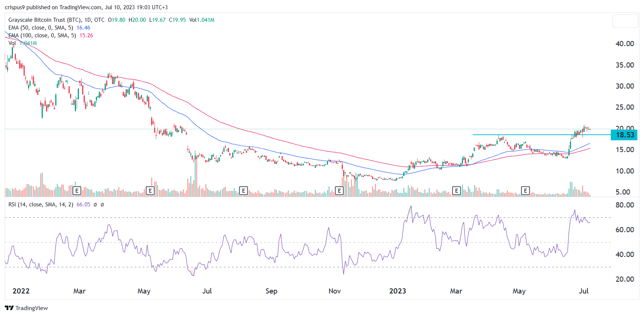This screenshot has width=644, height=316.
Task: Select the Vol 1.041M indicator legend
Action: pyautogui.click(x=23, y=43)
